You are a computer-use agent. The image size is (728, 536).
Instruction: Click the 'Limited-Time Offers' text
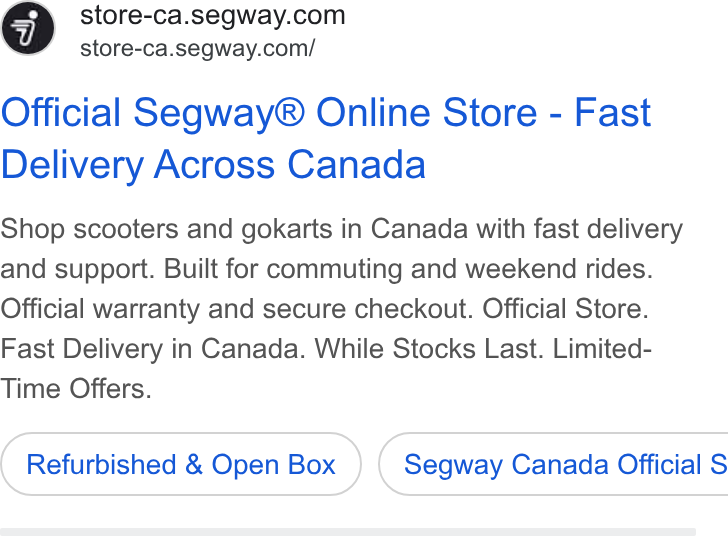(326, 368)
